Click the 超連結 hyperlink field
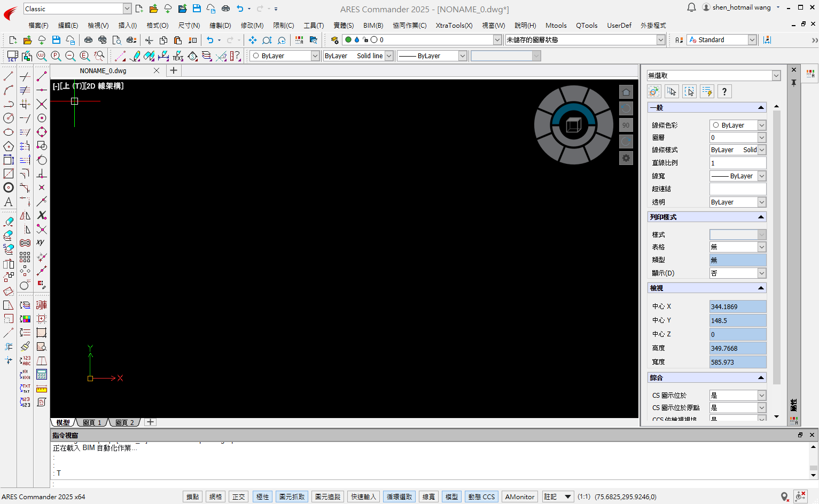Image resolution: width=819 pixels, height=504 pixels. point(738,189)
